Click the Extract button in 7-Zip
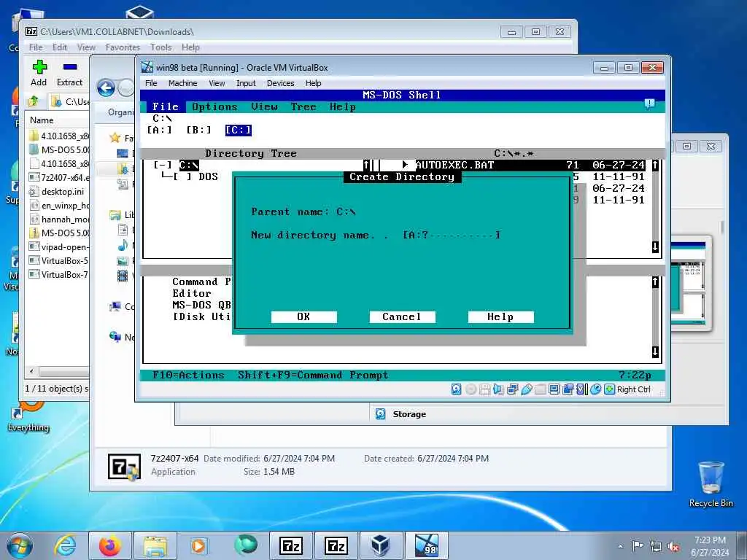Image resolution: width=747 pixels, height=560 pixels. click(69, 73)
